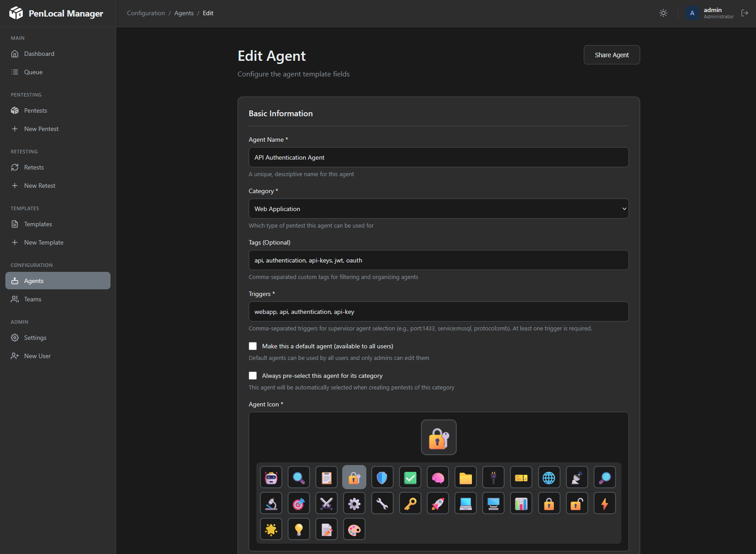Click the Share Agent button
The image size is (756, 554).
[x=612, y=55]
